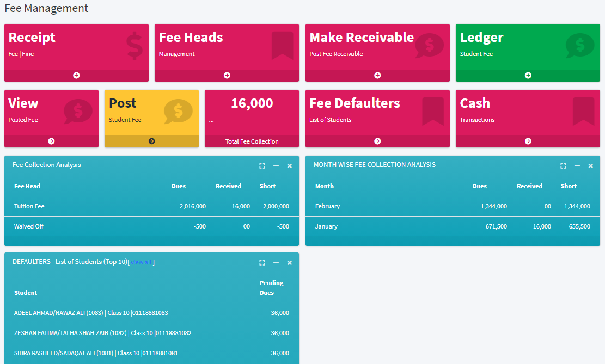Click defaulter Adeel Ahmad row
The height and width of the screenshot is (364, 605).
pyautogui.click(x=151, y=313)
